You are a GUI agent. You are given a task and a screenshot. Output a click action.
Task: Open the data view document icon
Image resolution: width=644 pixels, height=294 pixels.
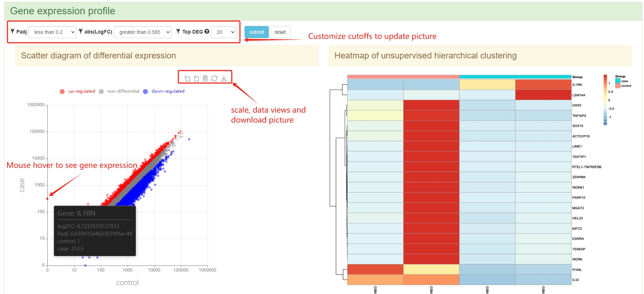tap(205, 78)
